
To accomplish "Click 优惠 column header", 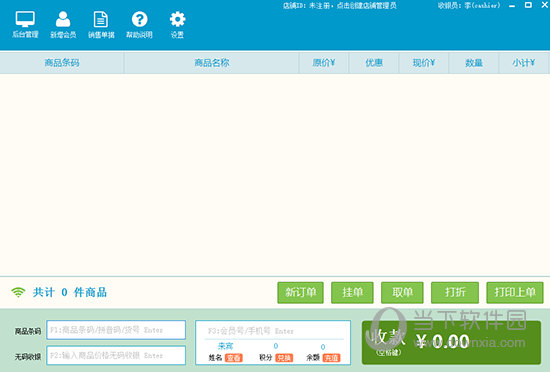I will click(x=374, y=63).
